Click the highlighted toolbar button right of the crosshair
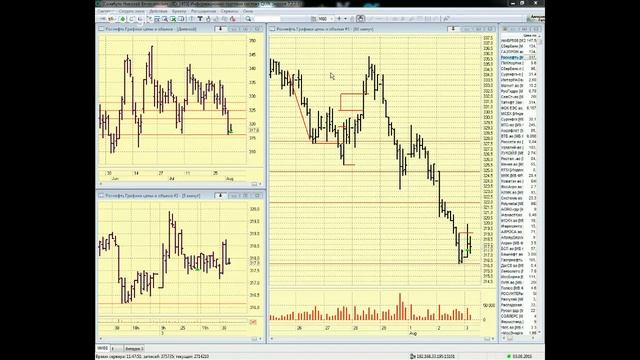This screenshot has width=640, height=360. pos(361,18)
